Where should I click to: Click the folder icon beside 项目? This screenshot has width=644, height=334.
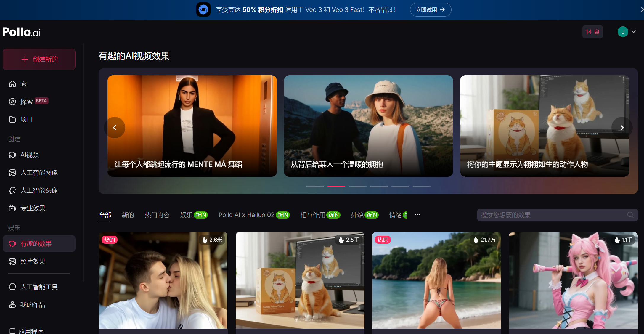point(12,119)
